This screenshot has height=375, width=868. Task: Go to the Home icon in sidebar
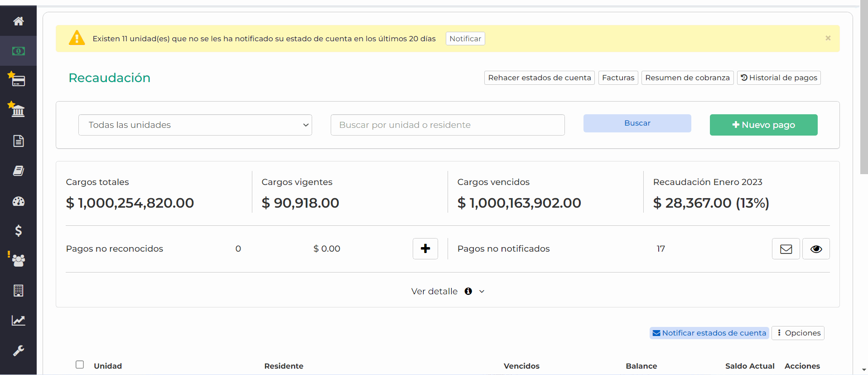click(x=18, y=21)
